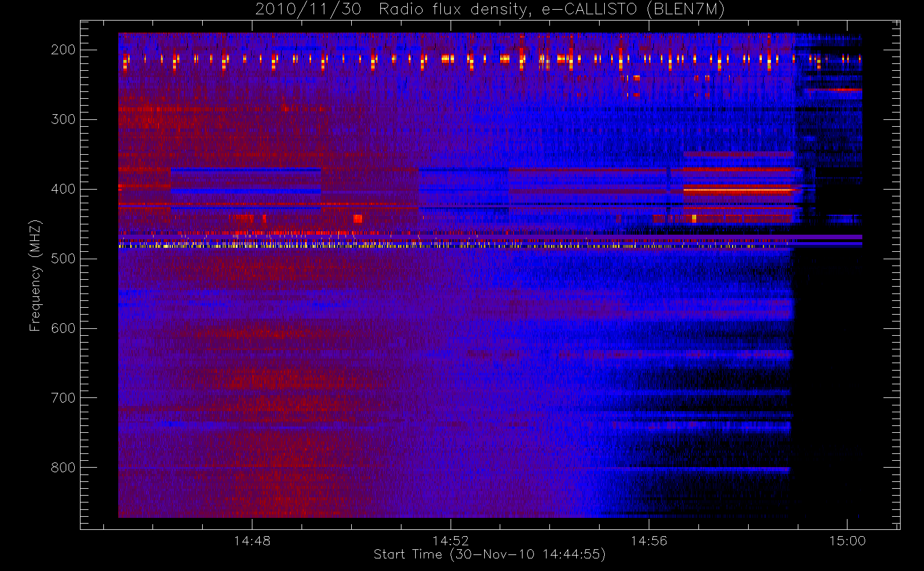Select the 800 frequency tick label
The width and height of the screenshot is (924, 571).
(x=63, y=468)
